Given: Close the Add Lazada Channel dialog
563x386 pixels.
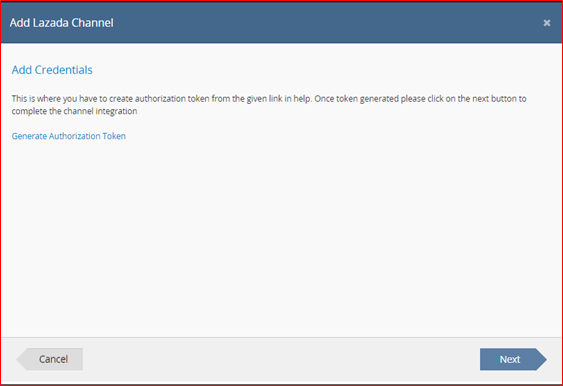Looking at the screenshot, I should pyautogui.click(x=546, y=23).
